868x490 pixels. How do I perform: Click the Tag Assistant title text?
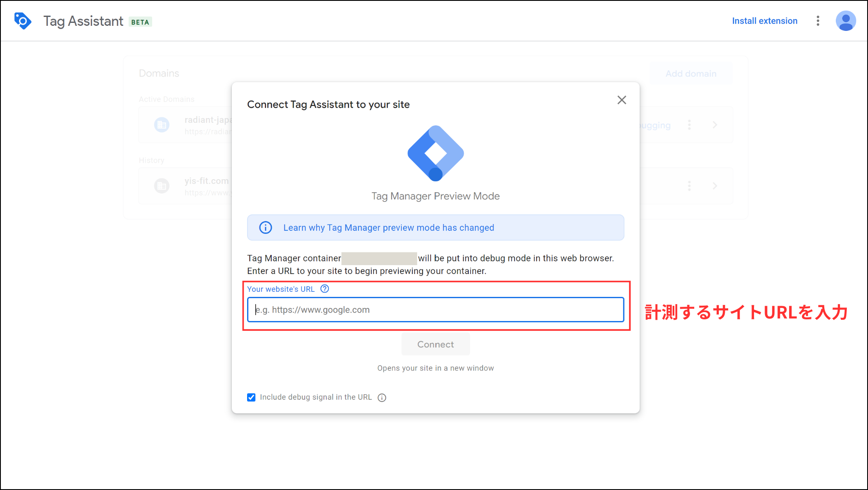click(83, 21)
